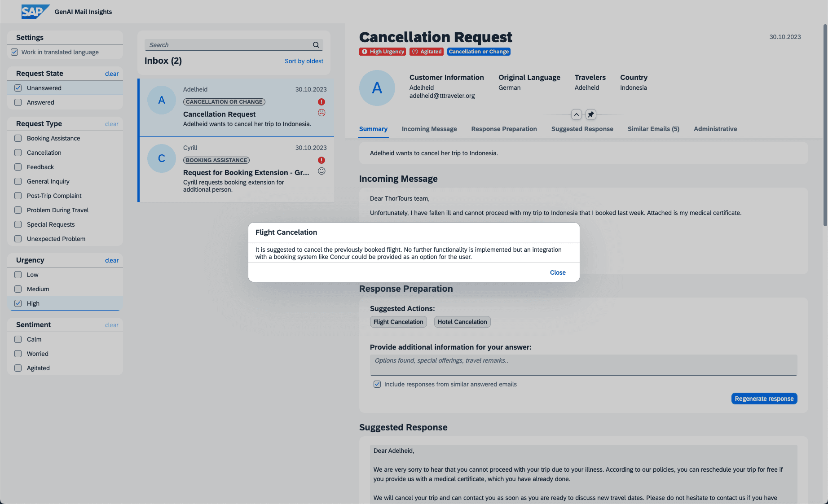Click the Inbox (2) heading
The image size is (828, 504).
pos(163,61)
